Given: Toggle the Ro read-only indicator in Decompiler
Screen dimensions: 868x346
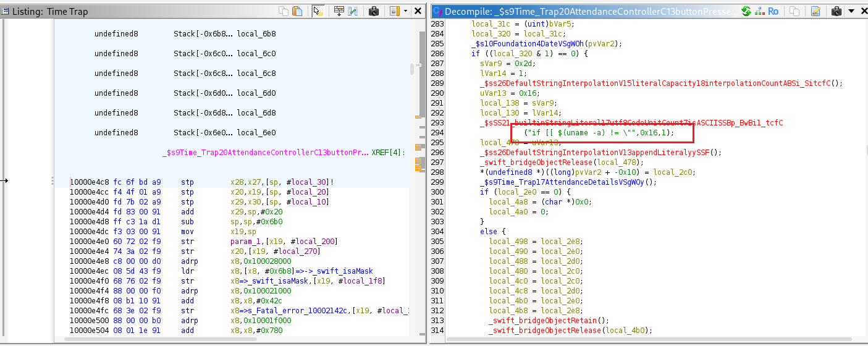Looking at the screenshot, I should pyautogui.click(x=773, y=11).
